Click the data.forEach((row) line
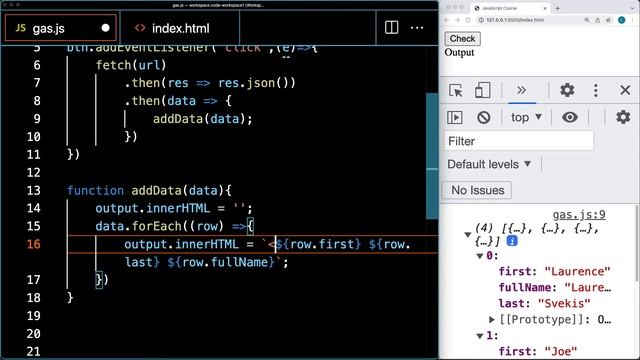 coord(174,226)
